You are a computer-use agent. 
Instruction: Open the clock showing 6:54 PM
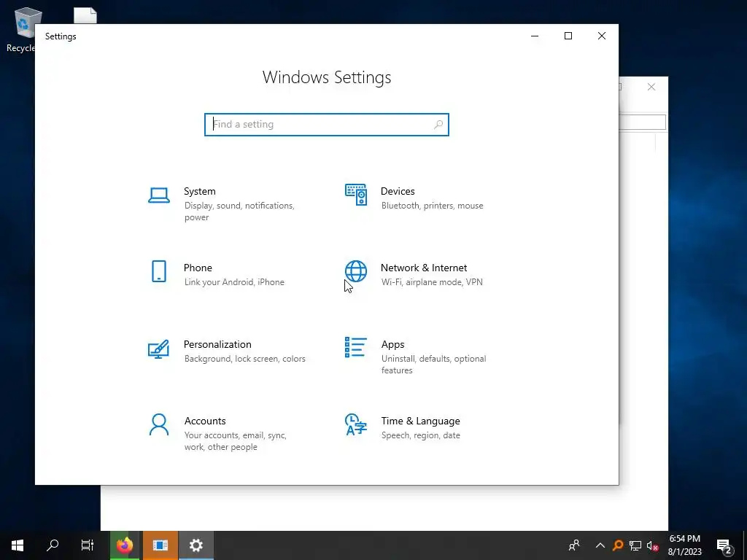(x=684, y=545)
